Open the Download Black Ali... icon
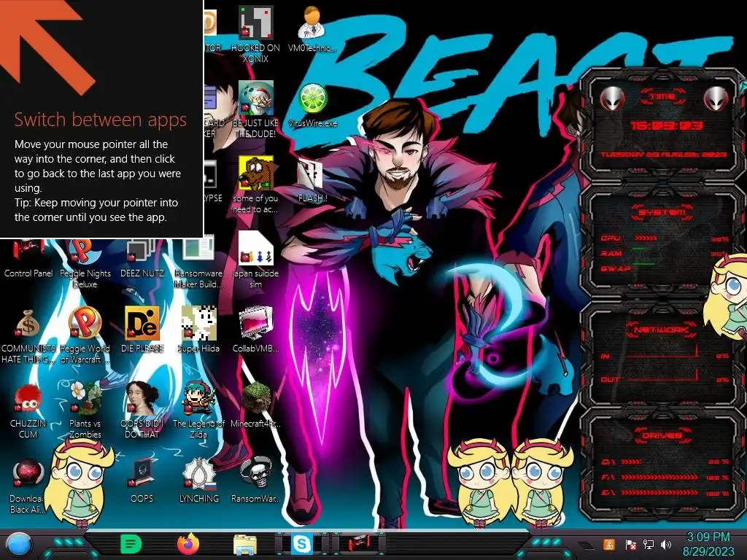 (x=28, y=486)
